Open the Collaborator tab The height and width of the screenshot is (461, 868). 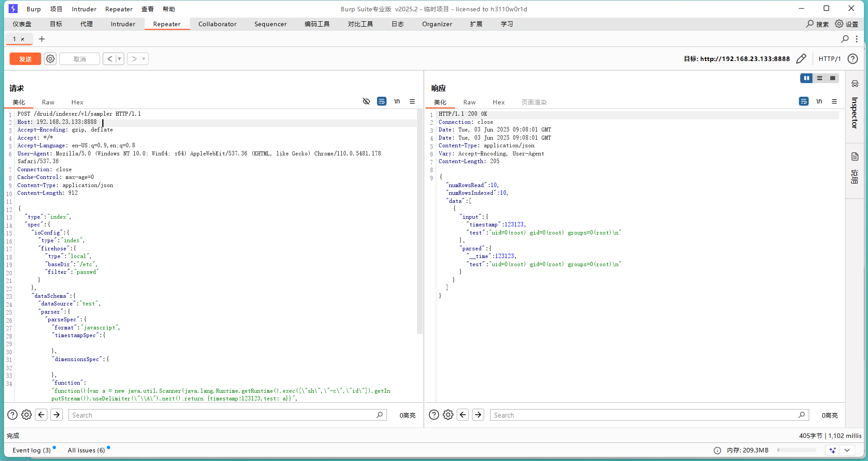click(217, 24)
